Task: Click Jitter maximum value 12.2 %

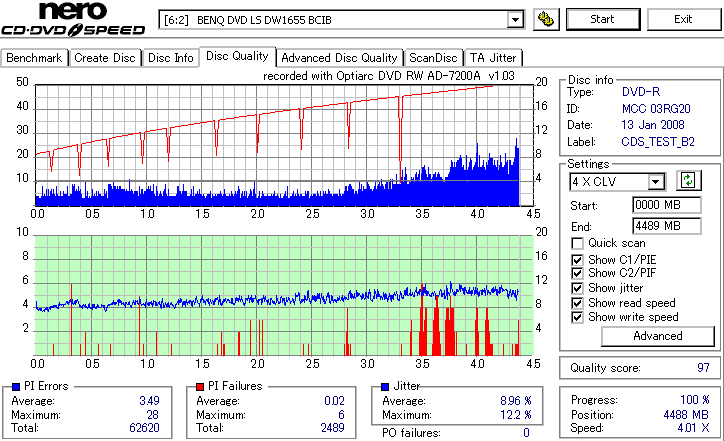Action: tap(516, 415)
